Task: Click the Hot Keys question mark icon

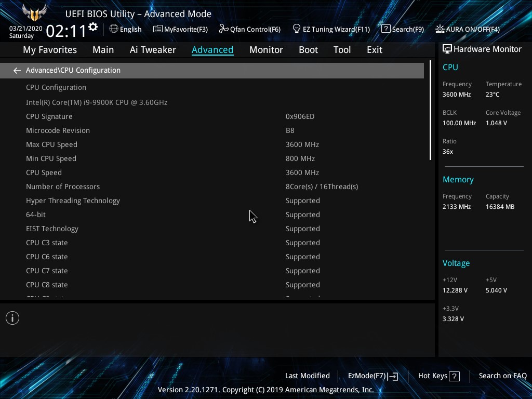Action: click(454, 376)
